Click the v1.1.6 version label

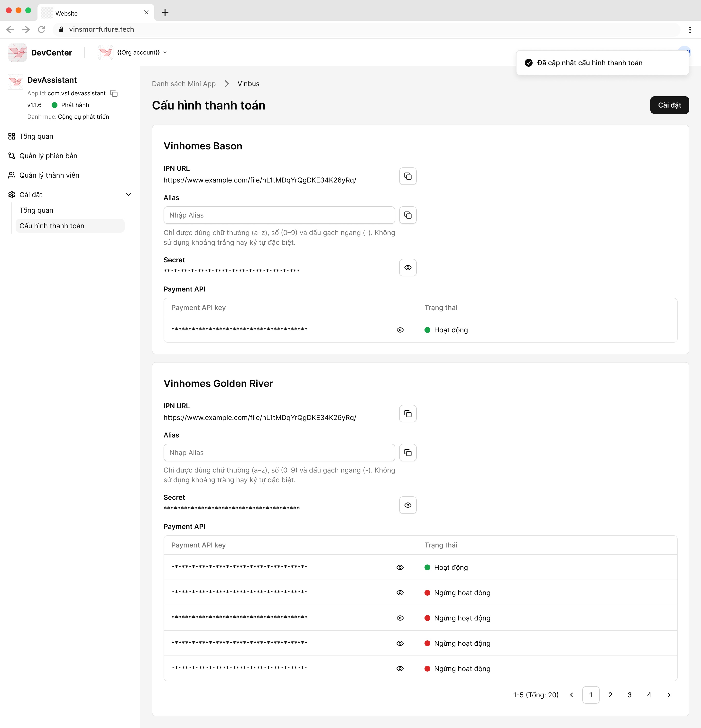tap(34, 105)
